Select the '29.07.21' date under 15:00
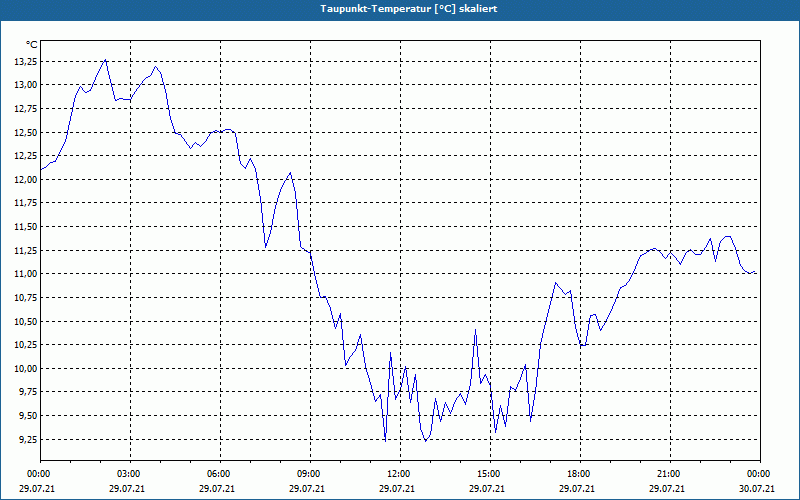This screenshot has height=500, width=800. click(488, 489)
